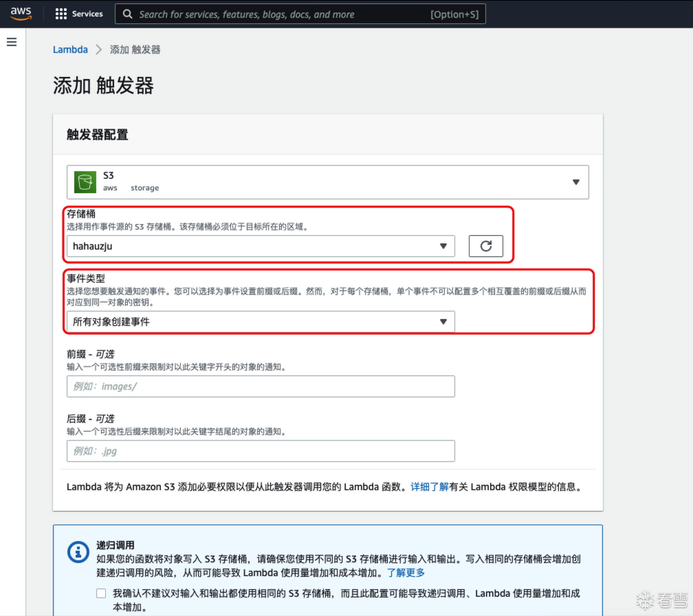Screen dimensions: 693x616
Task: Click the breadcrumb chevron separator
Action: (x=99, y=49)
